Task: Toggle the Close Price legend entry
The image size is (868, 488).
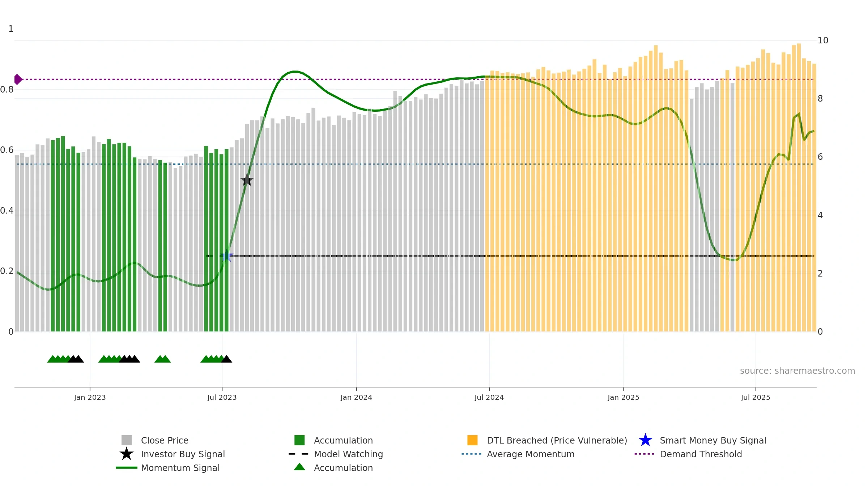Action: tap(165, 440)
